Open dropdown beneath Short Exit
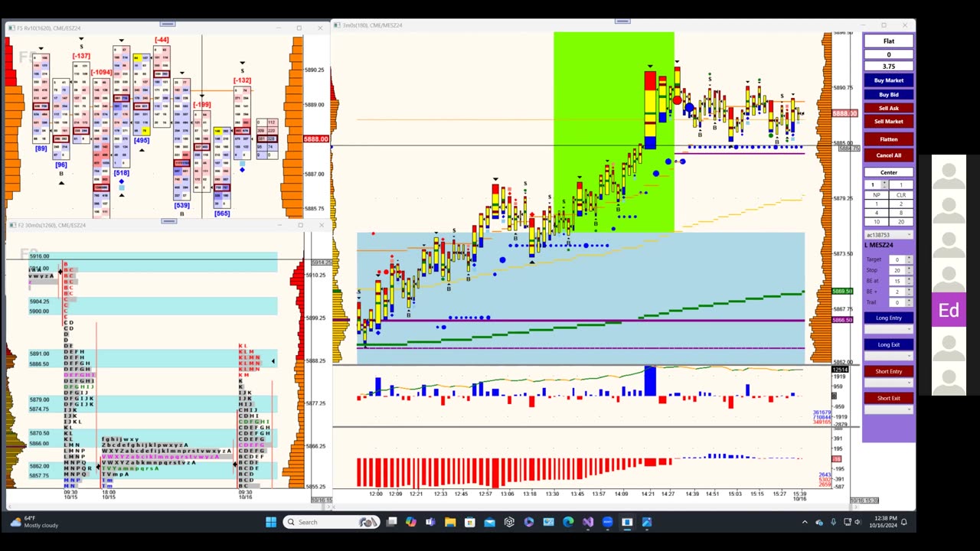The width and height of the screenshot is (980, 551). pos(888,409)
